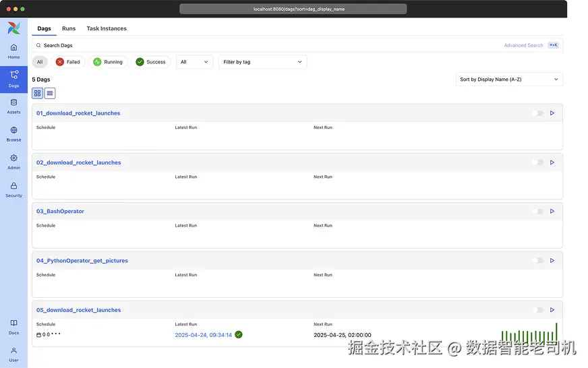Filter Dags by Failed status
This screenshot has width=588, height=368.
coord(68,62)
